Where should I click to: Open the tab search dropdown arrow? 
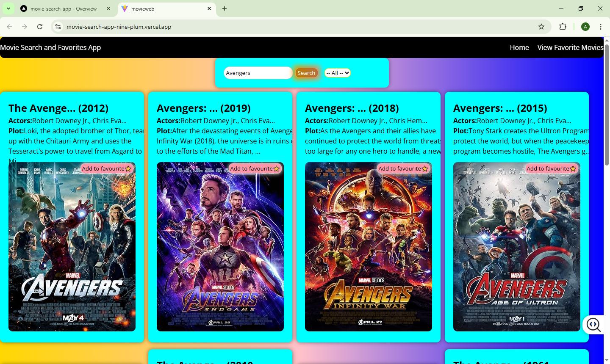click(8, 8)
